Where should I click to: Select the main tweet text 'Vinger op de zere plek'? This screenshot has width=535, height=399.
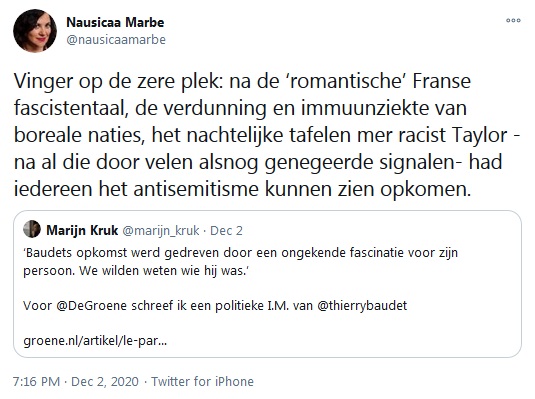118,82
